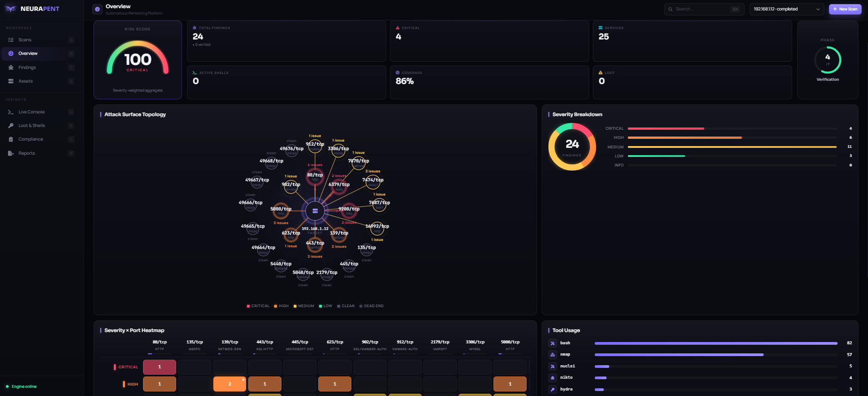Click the CRITICAL severity bar
The width and height of the screenshot is (868, 396).
(x=732, y=128)
